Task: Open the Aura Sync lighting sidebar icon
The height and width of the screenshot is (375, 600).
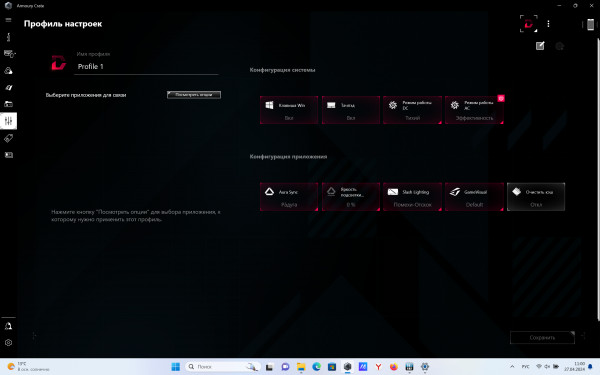Action: click(x=8, y=70)
